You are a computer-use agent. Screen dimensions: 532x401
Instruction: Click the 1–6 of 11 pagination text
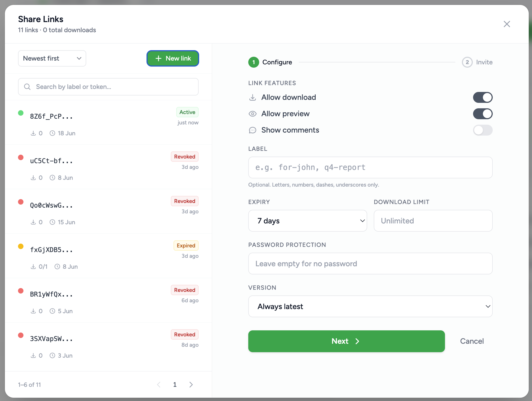click(x=29, y=385)
